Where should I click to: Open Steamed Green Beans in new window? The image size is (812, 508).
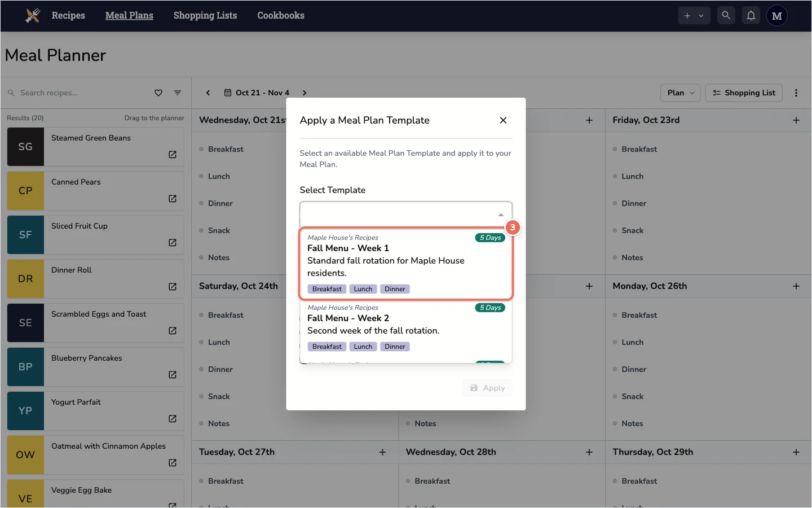coord(173,155)
